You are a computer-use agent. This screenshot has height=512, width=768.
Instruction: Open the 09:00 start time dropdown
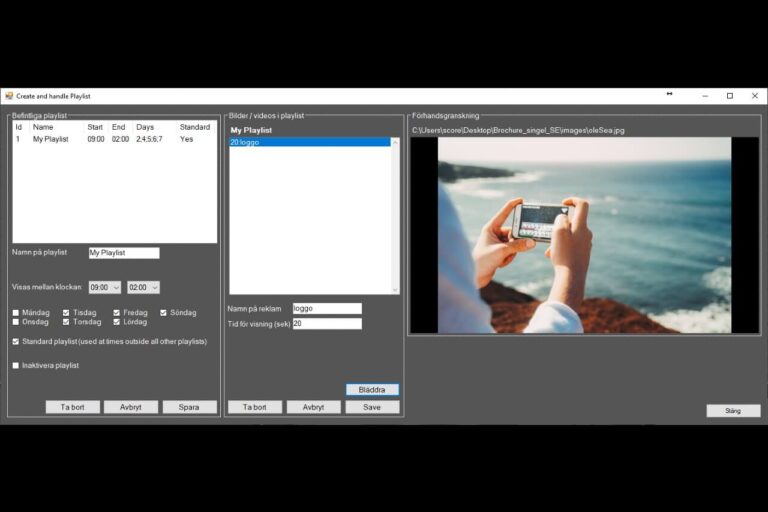point(104,287)
